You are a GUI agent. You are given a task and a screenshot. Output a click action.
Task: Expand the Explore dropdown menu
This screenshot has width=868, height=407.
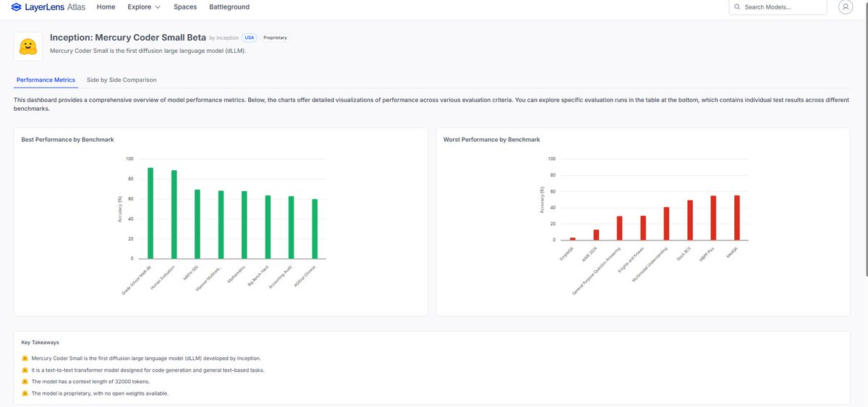click(x=143, y=7)
